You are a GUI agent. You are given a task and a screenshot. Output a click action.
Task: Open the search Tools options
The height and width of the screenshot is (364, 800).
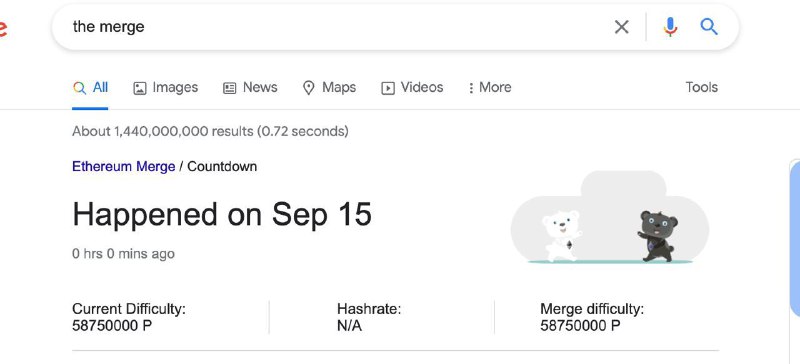click(x=702, y=87)
